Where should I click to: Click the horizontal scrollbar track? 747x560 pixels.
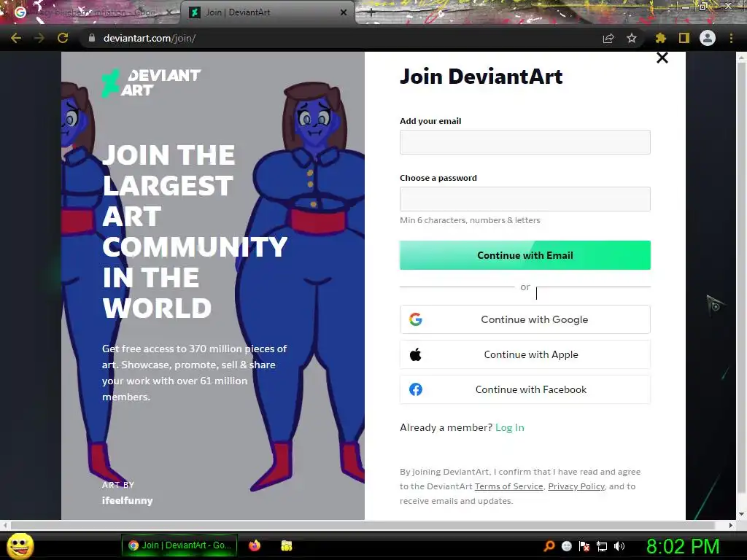click(367, 525)
